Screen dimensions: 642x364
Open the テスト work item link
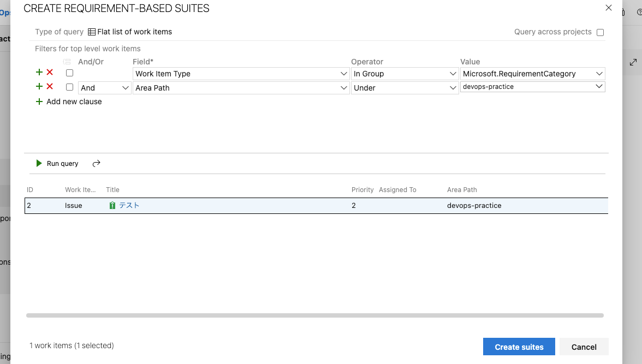click(x=129, y=206)
